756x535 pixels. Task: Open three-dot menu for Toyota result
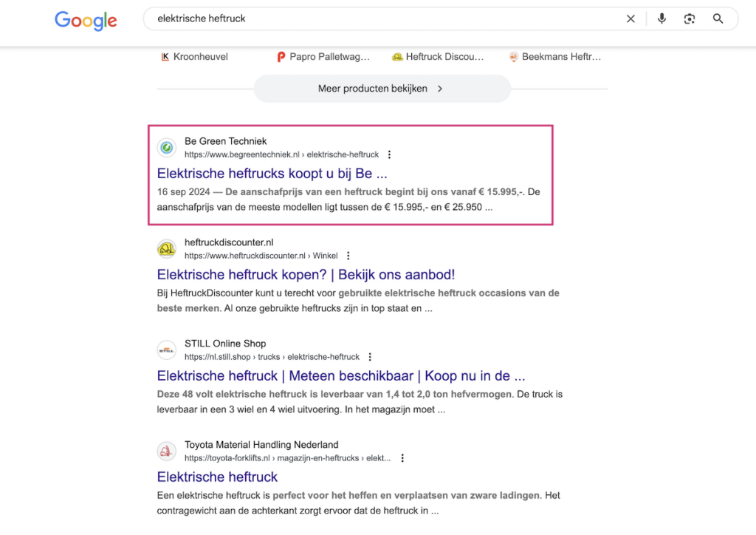tap(402, 459)
